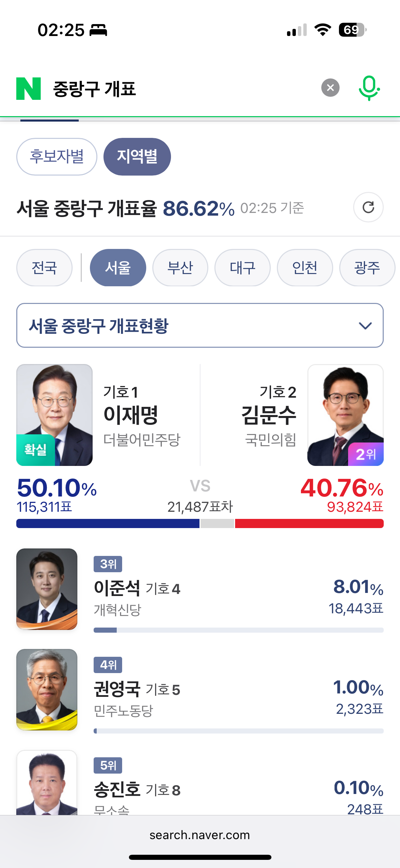The height and width of the screenshot is (868, 400).
Task: Switch to 후보자별 view
Action: [x=57, y=157]
